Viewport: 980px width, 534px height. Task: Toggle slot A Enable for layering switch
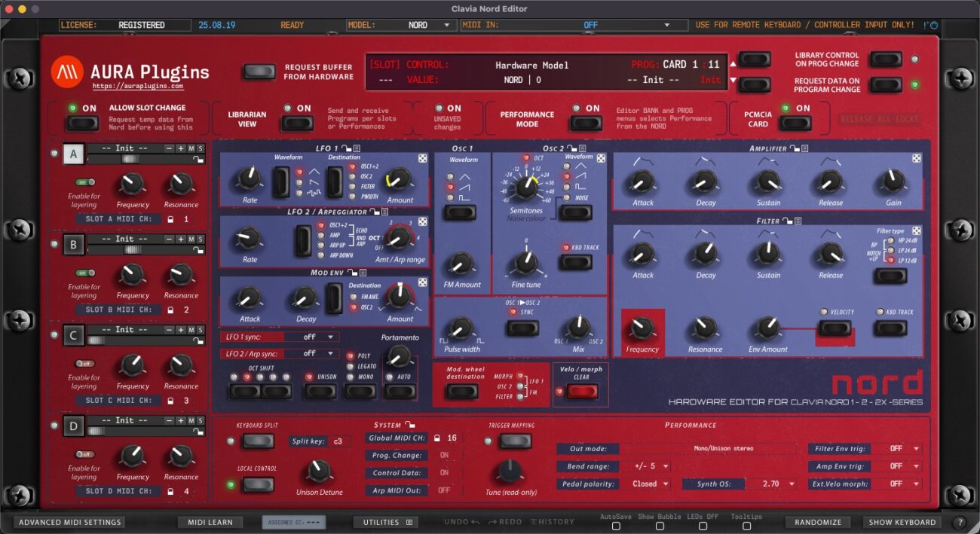pos(84,182)
